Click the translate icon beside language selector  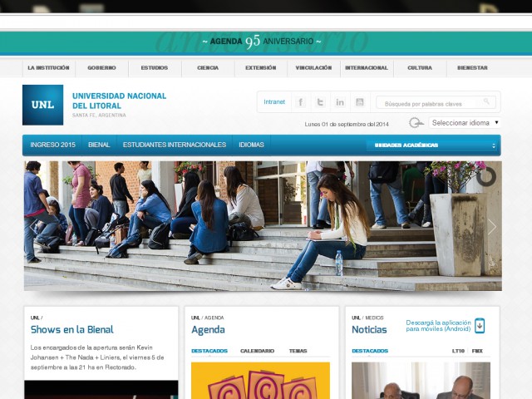point(416,123)
